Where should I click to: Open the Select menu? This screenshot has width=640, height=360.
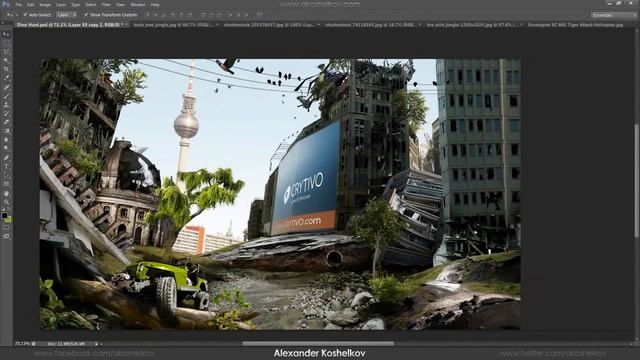tap(91, 4)
